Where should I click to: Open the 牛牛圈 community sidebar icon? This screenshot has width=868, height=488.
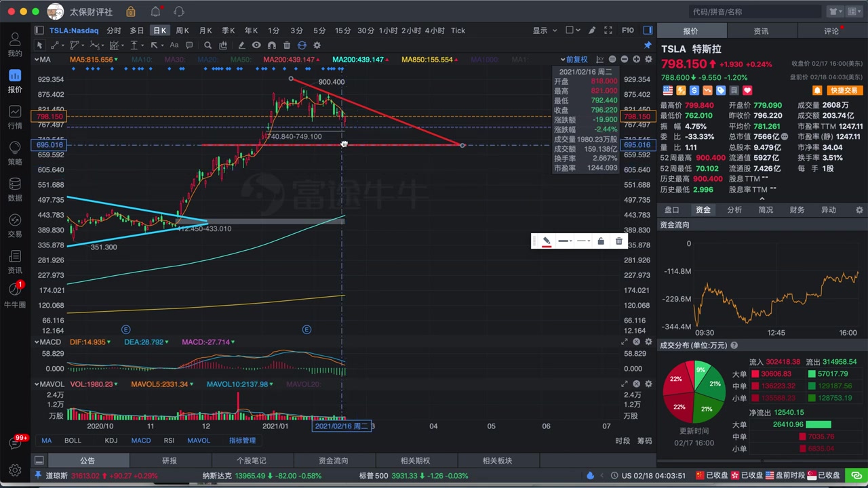click(14, 296)
